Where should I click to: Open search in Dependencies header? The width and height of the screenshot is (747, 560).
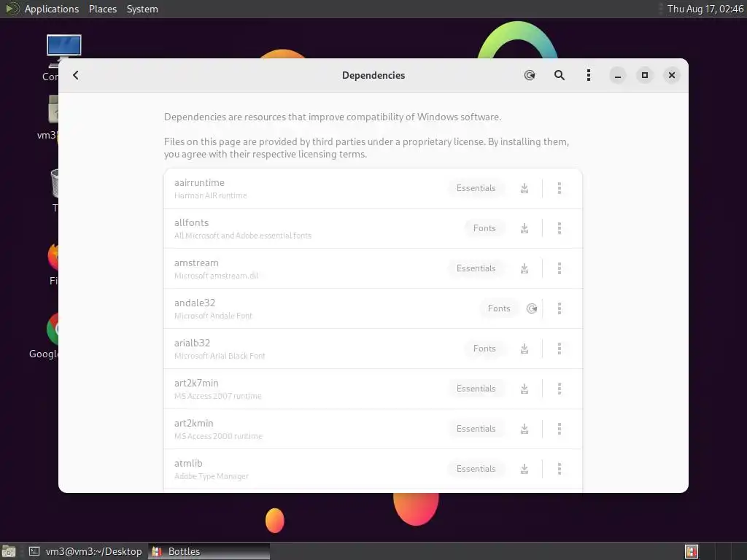coord(560,75)
